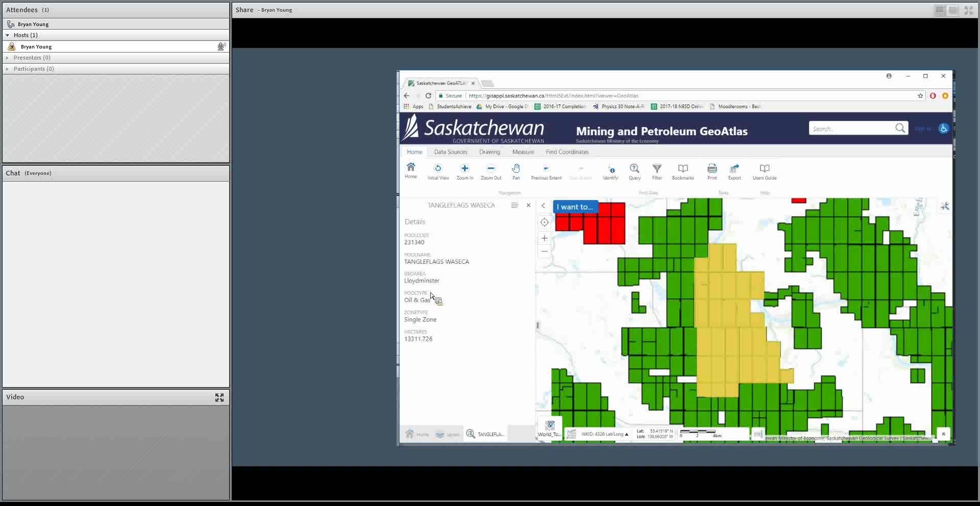Open the Physics 30 Note-A bookmark
This screenshot has width=980, height=506.
618,107
